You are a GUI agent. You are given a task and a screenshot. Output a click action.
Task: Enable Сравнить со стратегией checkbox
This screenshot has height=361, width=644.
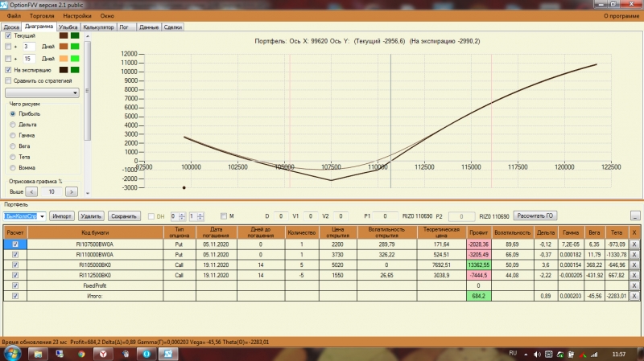8,81
